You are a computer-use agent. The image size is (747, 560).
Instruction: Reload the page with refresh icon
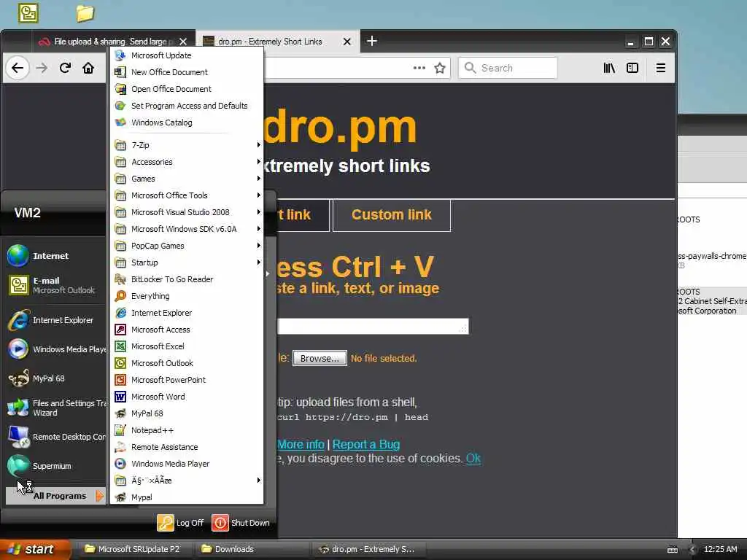(65, 68)
